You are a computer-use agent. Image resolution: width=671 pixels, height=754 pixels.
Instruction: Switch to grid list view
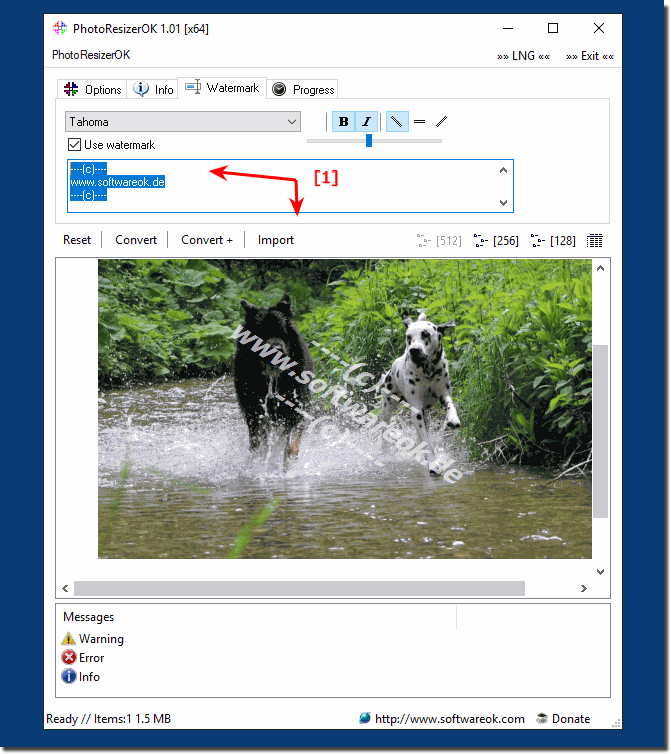[x=595, y=240]
